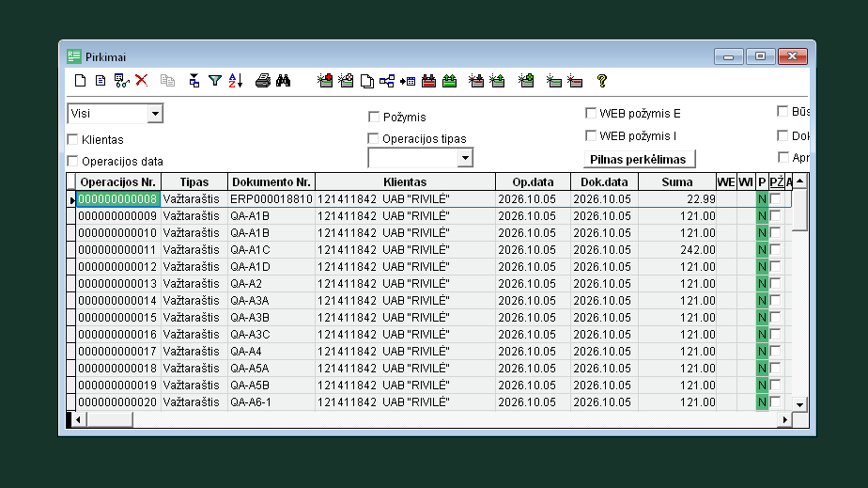This screenshot has width=868, height=488.
Task: Click the duplicate pages icon
Action: (366, 82)
